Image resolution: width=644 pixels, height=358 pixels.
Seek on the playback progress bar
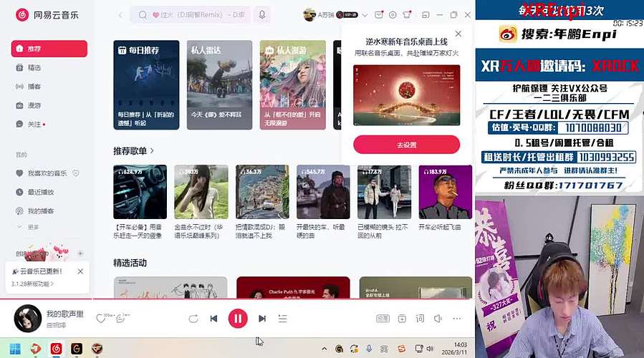236,299
